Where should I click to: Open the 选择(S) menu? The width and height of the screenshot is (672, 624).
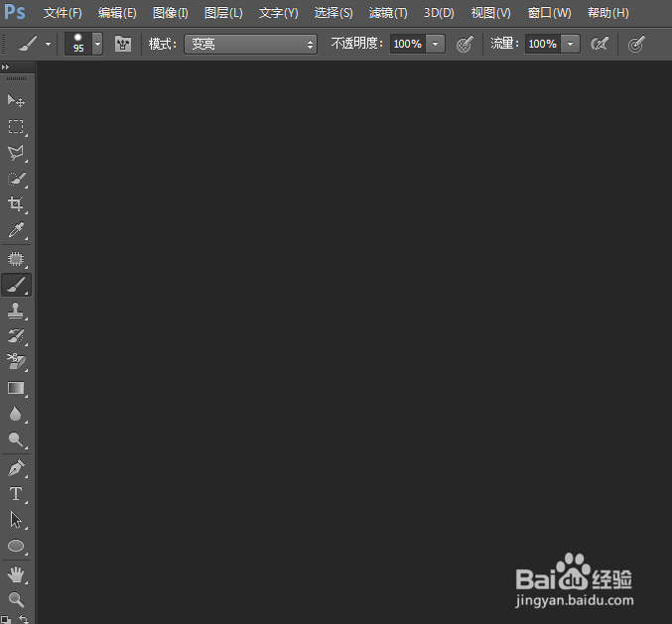pyautogui.click(x=334, y=13)
